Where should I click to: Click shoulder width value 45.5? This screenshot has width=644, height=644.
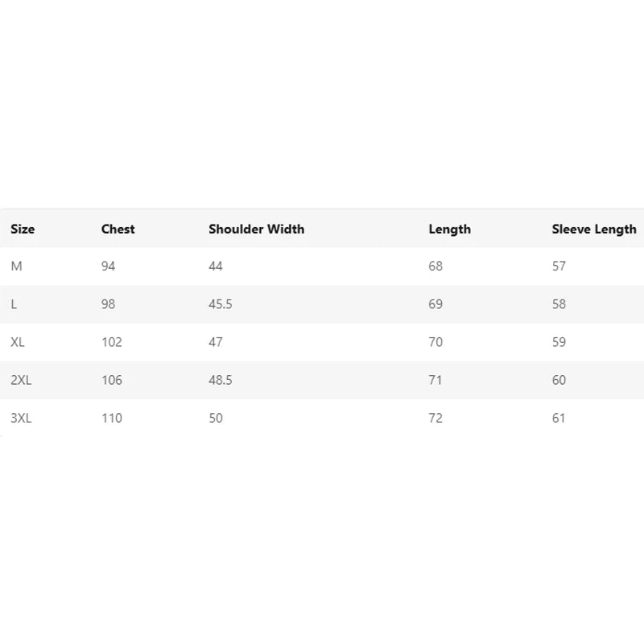pos(220,304)
